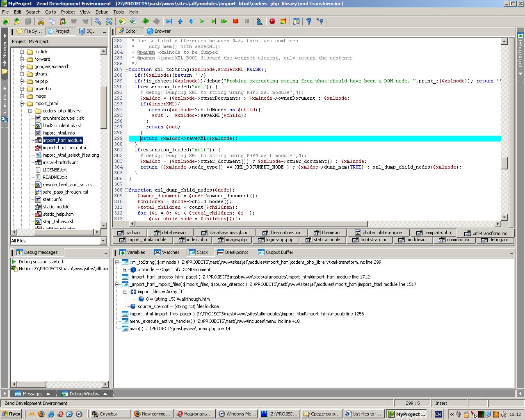The width and height of the screenshot is (525, 420).
Task: Open the Variables tab
Action: [x=132, y=252]
